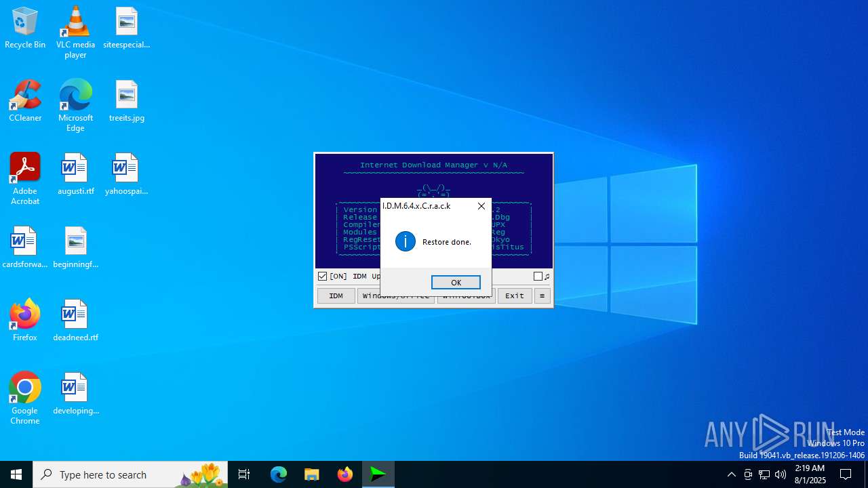
Task: Click the WinToolBox button
Action: (467, 296)
